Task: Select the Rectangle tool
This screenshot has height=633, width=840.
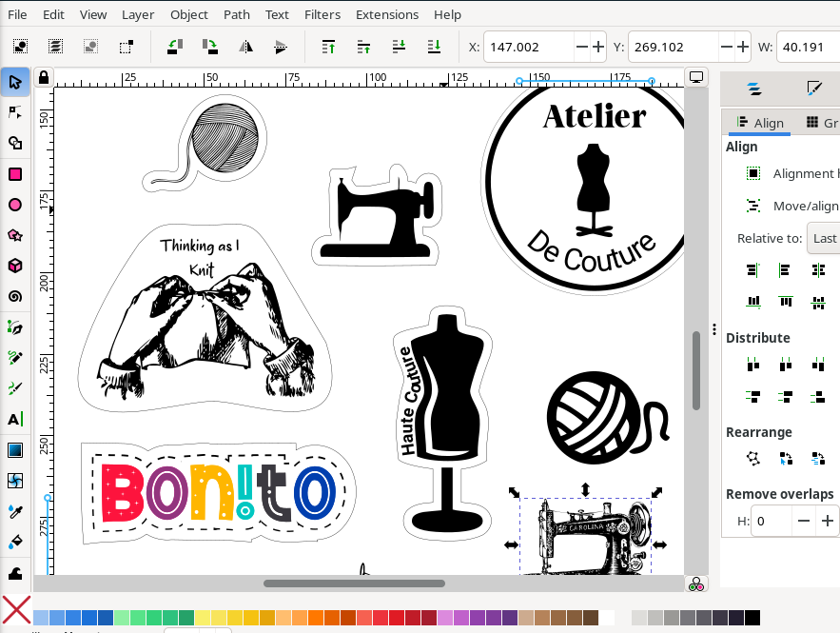Action: coord(15,174)
